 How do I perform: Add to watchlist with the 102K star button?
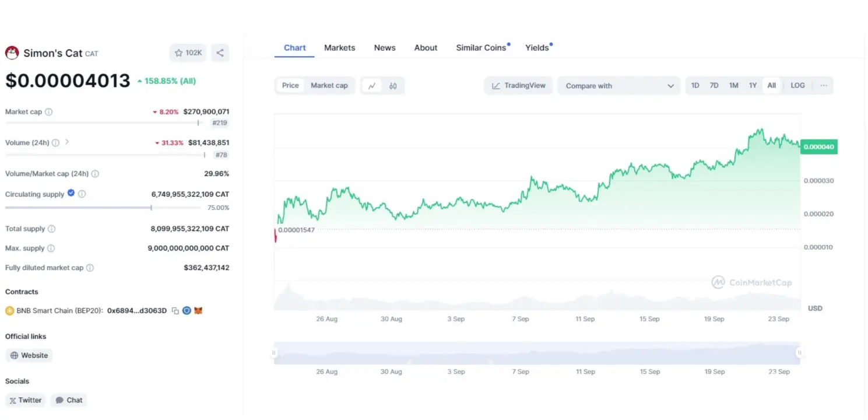[188, 53]
